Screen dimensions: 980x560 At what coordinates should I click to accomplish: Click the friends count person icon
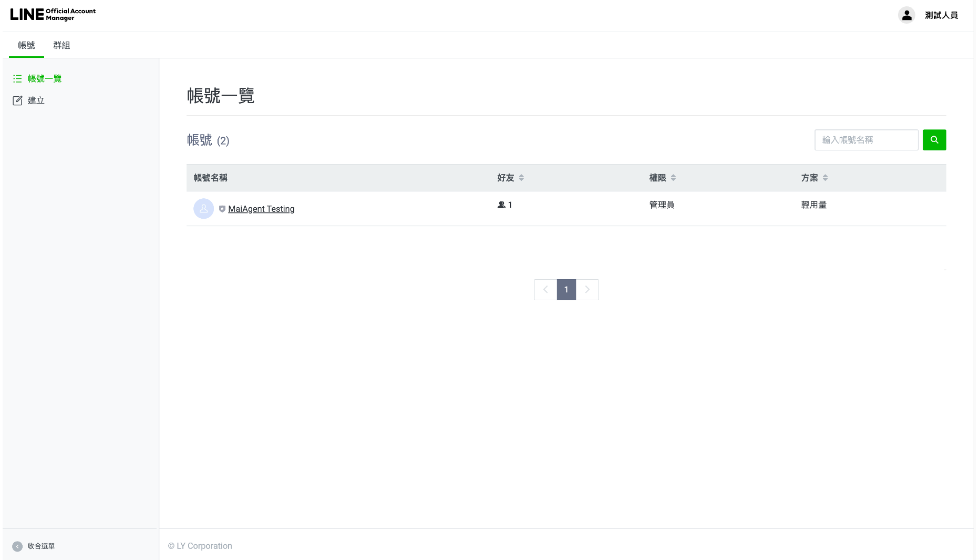point(501,205)
